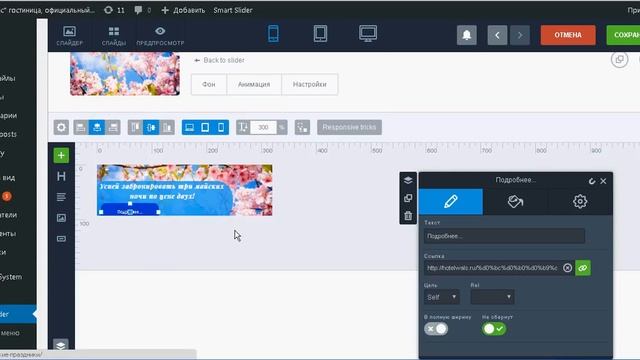Copy slide icon at top right

click(x=619, y=60)
